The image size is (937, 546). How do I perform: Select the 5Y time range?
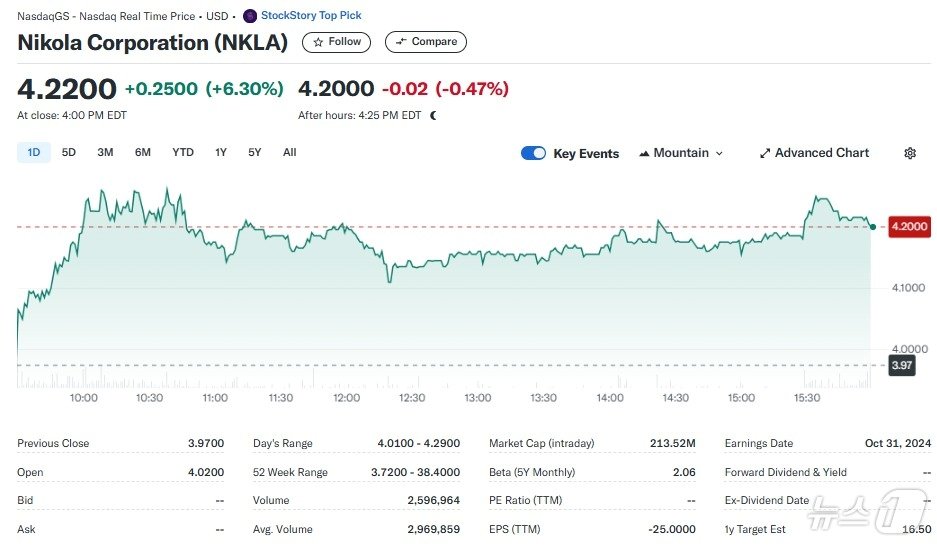255,152
